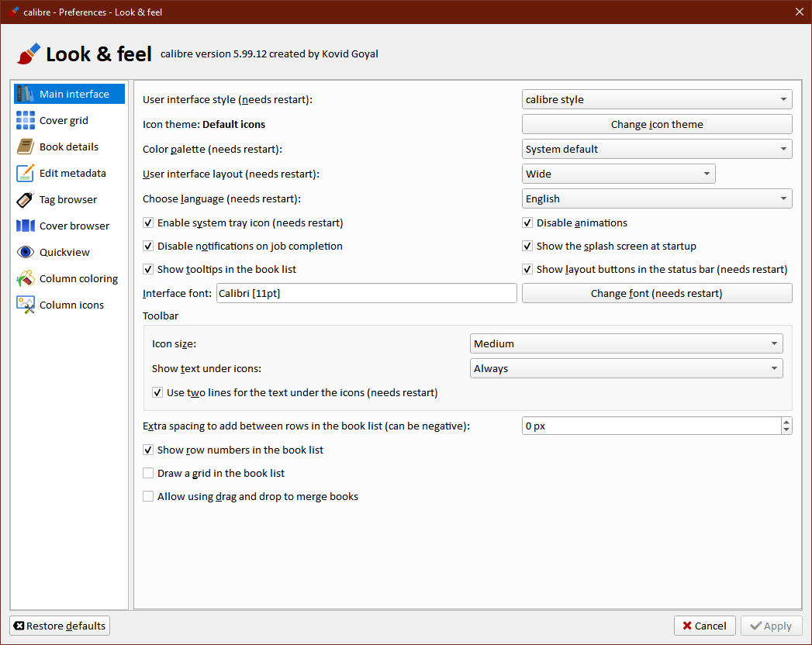Viewport: 812px width, 645px height.
Task: Enable Draw a grid in book list
Action: [x=148, y=474]
